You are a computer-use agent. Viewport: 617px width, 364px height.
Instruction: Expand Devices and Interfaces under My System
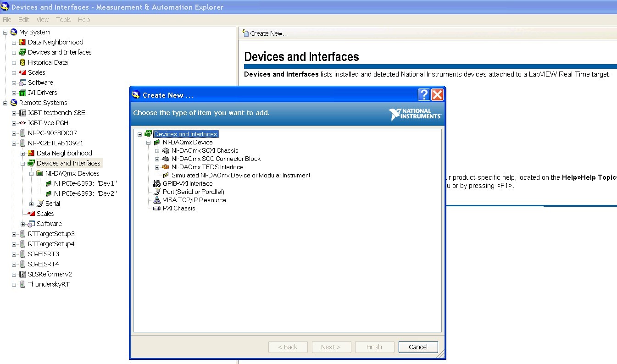click(14, 52)
